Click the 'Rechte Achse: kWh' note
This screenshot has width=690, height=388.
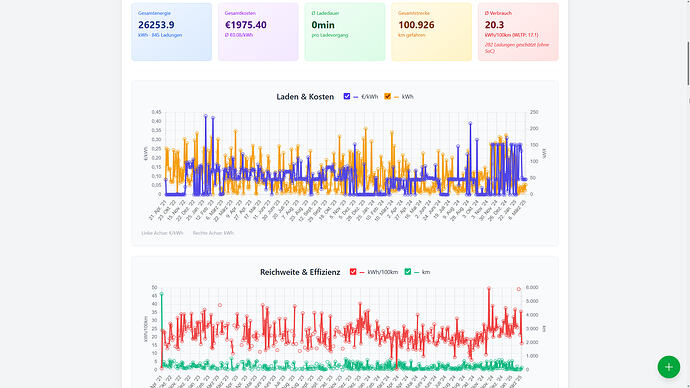tap(213, 233)
